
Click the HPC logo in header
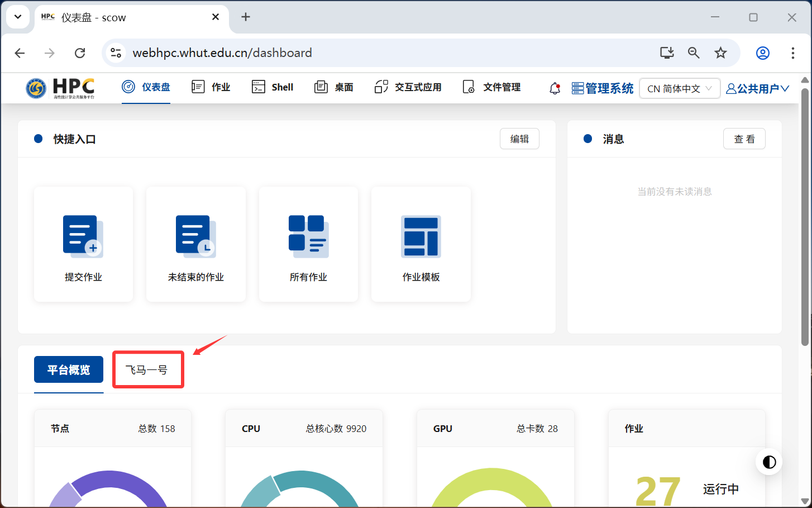pos(60,88)
